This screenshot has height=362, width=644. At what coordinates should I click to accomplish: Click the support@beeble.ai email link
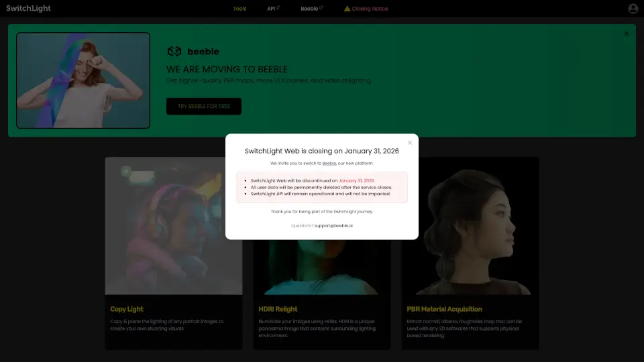pyautogui.click(x=333, y=226)
